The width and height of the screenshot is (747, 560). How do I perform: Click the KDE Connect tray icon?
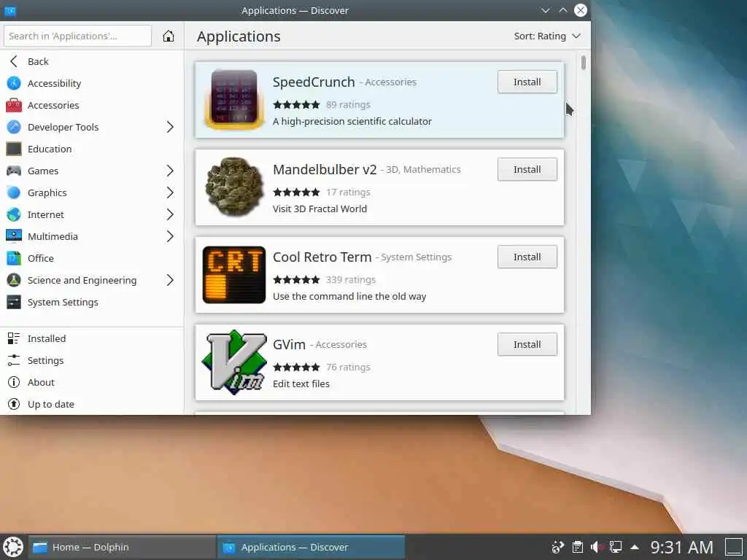[557, 547]
